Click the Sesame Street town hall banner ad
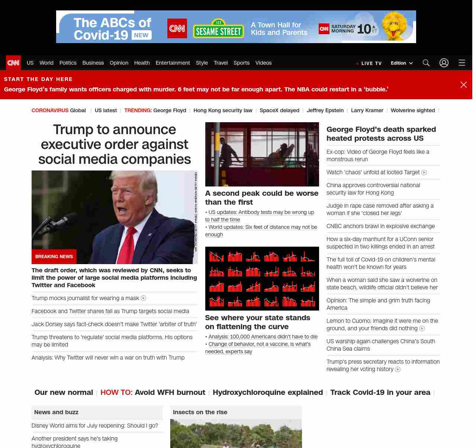The width and height of the screenshot is (476, 448). (x=236, y=27)
